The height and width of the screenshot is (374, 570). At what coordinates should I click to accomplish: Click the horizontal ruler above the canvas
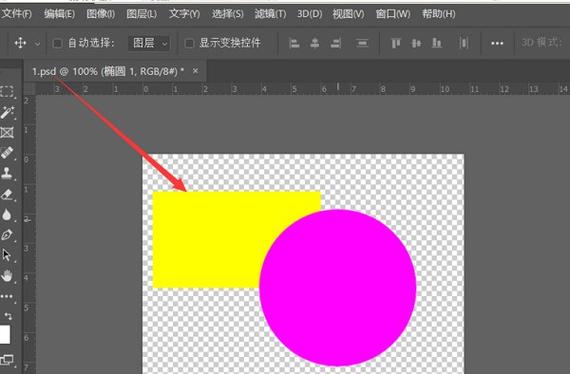pos(302,89)
